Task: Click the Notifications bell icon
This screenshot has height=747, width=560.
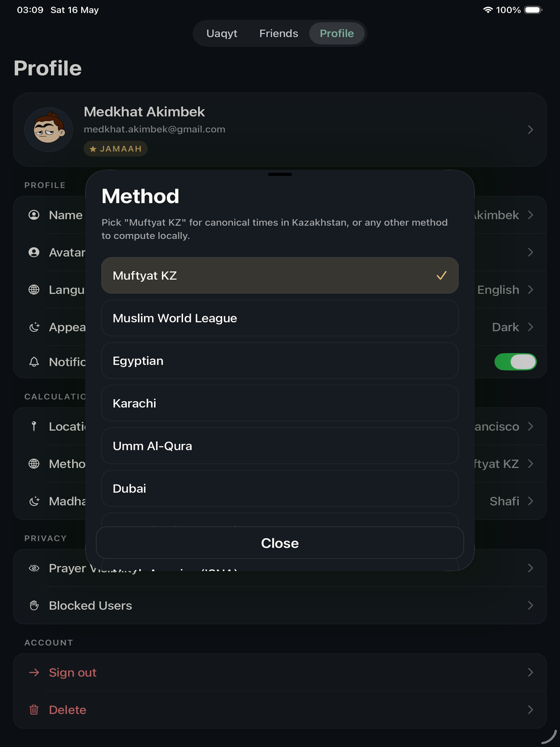Action: (34, 362)
